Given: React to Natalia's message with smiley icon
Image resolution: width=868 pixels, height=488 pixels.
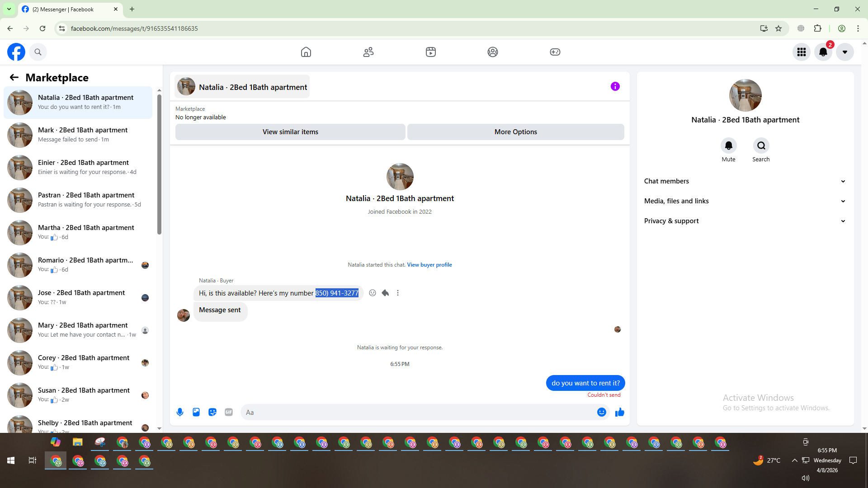Looking at the screenshot, I should tap(373, 293).
